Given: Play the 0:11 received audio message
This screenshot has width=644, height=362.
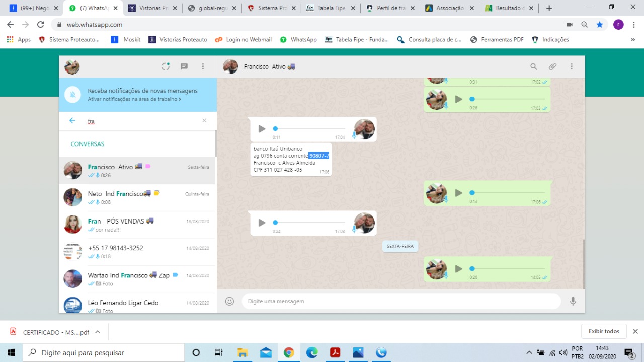Looking at the screenshot, I should (262, 129).
